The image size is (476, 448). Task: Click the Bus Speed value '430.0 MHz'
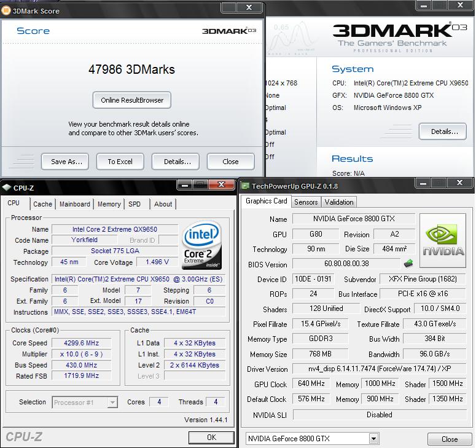pyautogui.click(x=81, y=365)
